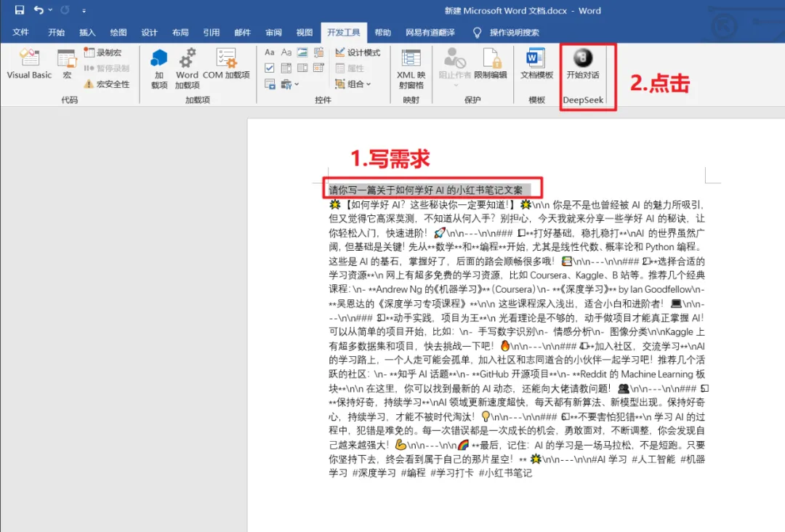The width and height of the screenshot is (785, 532).
Task: Switch to the 开始 home tab
Action: (x=56, y=33)
